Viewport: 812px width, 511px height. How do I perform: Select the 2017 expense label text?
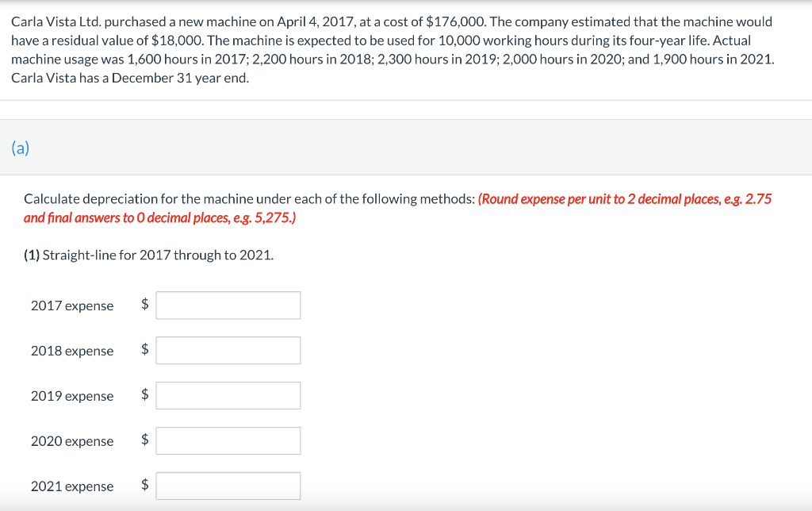point(71,305)
